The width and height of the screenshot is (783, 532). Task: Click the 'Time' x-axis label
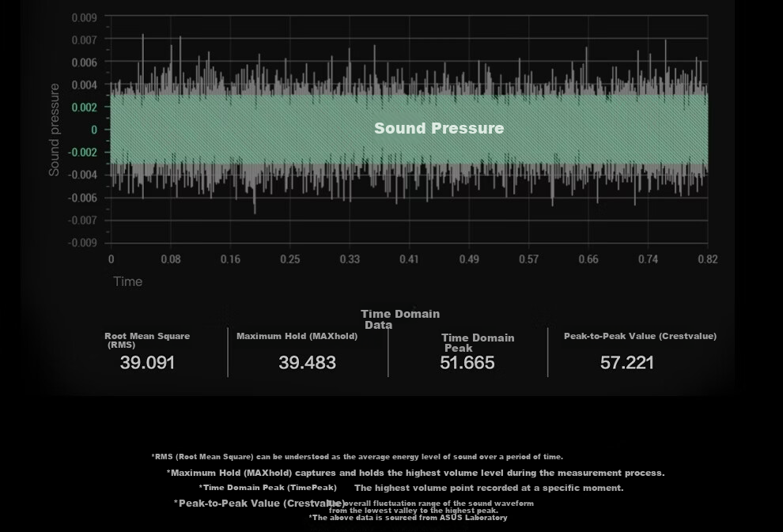pyautogui.click(x=128, y=281)
